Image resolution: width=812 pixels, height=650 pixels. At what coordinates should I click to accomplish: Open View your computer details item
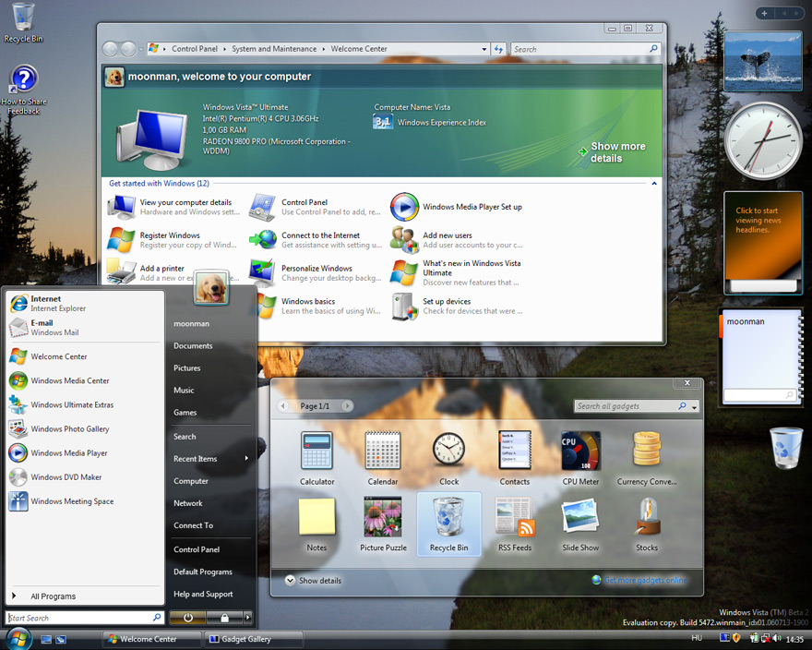coord(174,207)
